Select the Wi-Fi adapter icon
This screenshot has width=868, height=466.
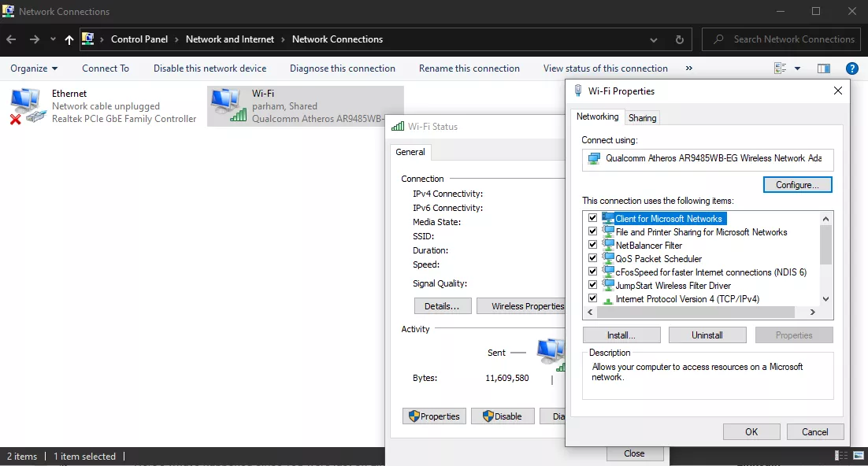pos(228,105)
